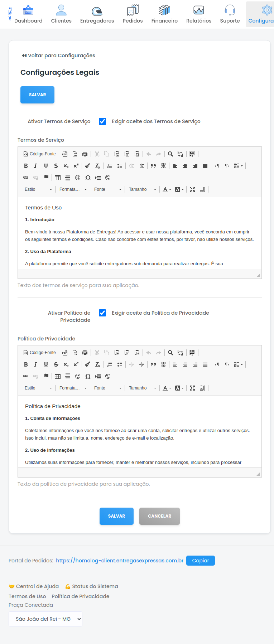Open Tamanho dropdown in Política de Privacidade editor
This screenshot has width=274, height=644.
pyautogui.click(x=143, y=388)
